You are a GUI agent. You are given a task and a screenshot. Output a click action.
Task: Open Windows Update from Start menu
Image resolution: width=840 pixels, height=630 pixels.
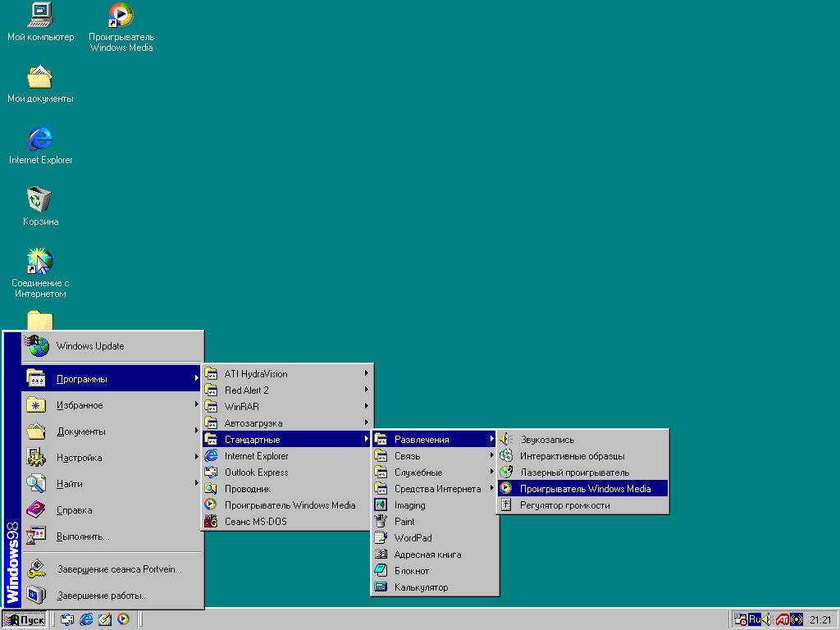pyautogui.click(x=112, y=346)
